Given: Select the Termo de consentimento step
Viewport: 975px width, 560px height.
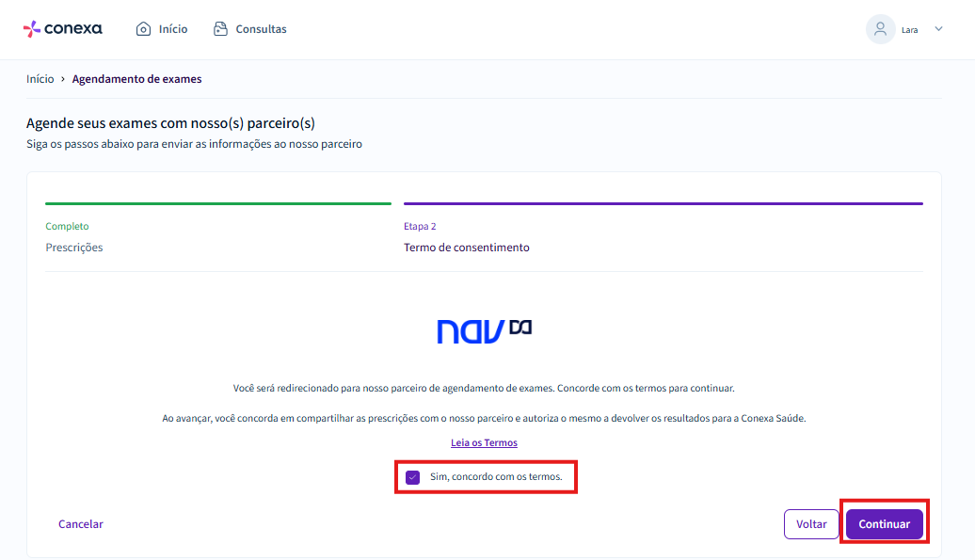Looking at the screenshot, I should (466, 248).
